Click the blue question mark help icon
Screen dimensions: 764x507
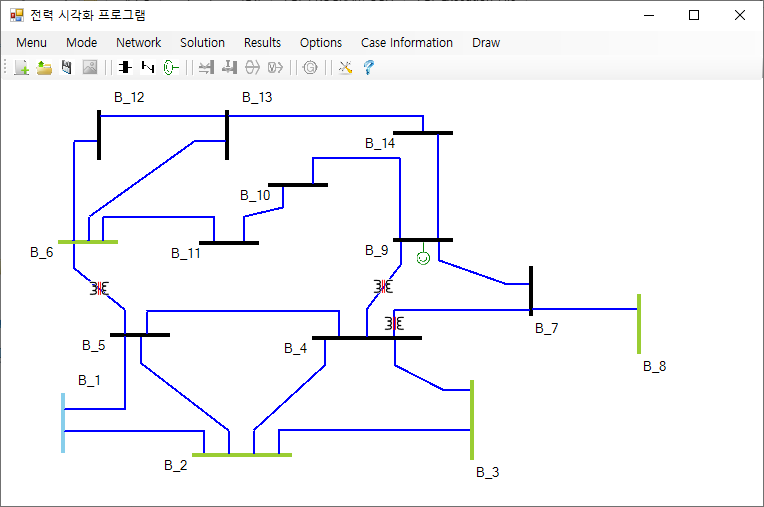(x=369, y=67)
